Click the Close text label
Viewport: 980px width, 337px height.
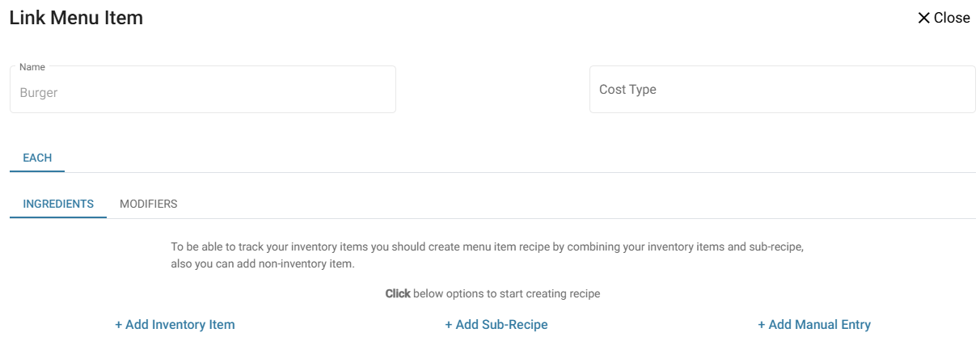[952, 18]
